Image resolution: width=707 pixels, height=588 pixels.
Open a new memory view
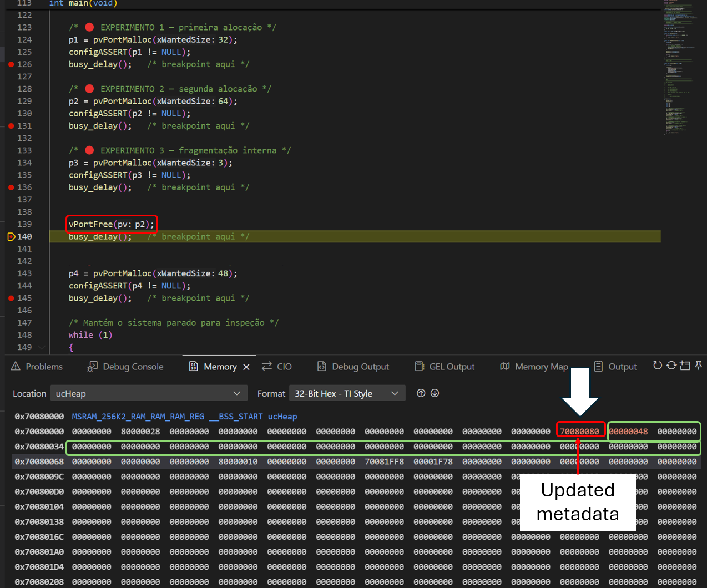pyautogui.click(x=685, y=366)
